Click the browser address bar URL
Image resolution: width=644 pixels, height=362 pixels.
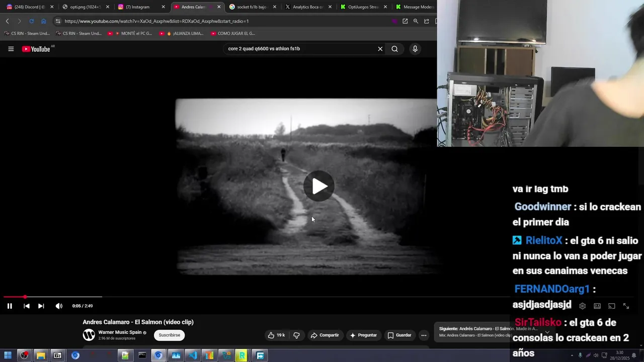[156, 21]
